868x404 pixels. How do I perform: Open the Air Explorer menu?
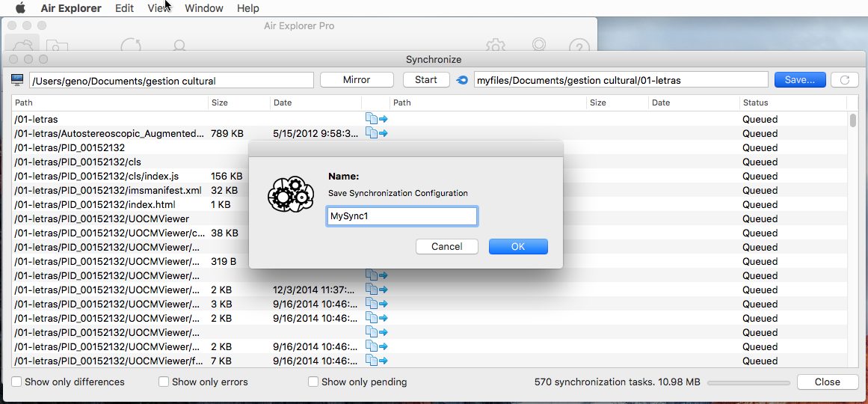(x=71, y=8)
